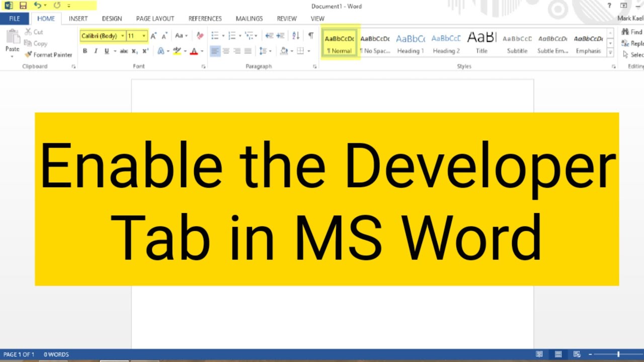The image size is (644, 362).
Task: Open the Font dialog launcher
Action: pyautogui.click(x=204, y=66)
